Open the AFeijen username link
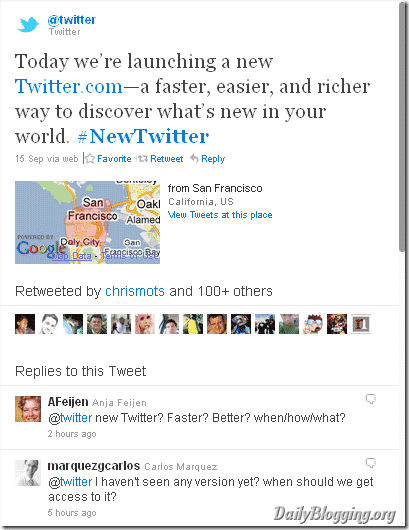Screen dimensions: 409x530 (68, 402)
